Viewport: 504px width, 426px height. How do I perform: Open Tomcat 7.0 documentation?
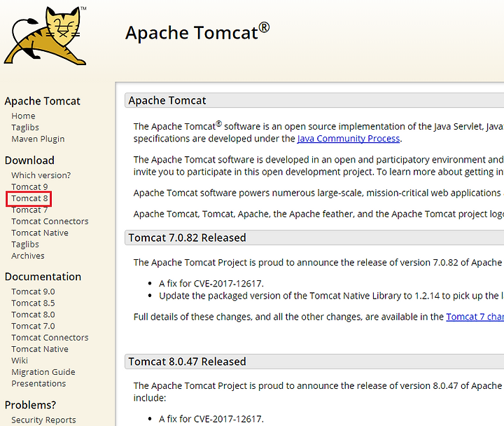pyautogui.click(x=33, y=326)
